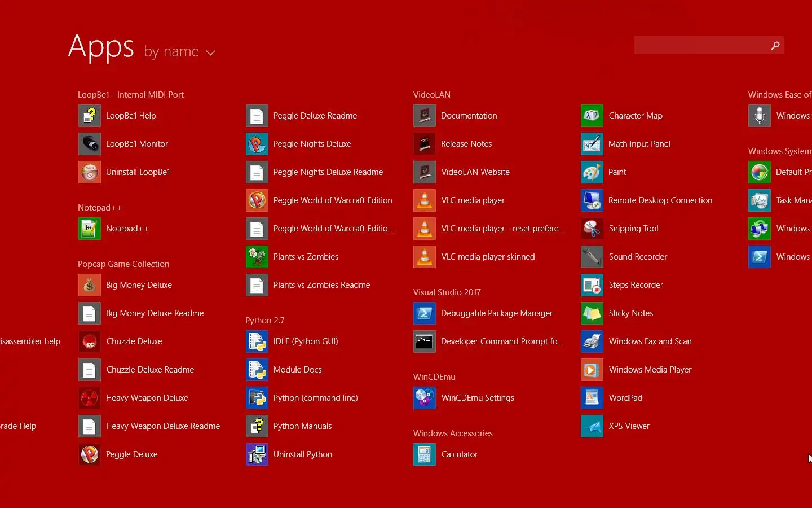Select the Notepad++ group header
This screenshot has width=812, height=508.
(100, 208)
